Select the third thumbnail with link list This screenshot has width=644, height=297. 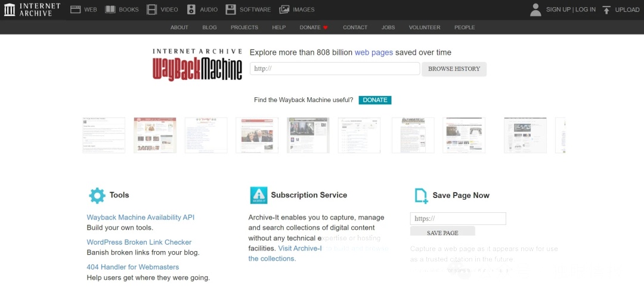click(x=206, y=135)
